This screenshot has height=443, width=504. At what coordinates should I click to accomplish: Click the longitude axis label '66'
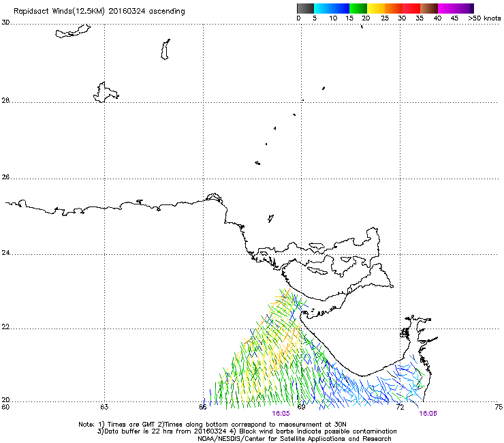click(203, 407)
